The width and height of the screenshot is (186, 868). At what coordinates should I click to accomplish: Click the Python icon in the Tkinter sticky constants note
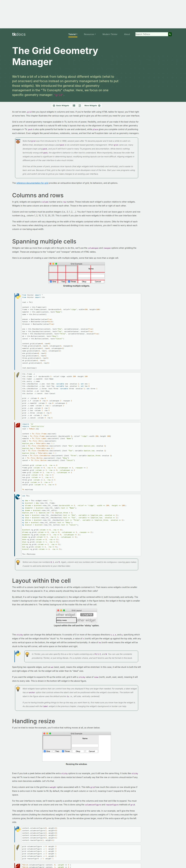[18, 653]
